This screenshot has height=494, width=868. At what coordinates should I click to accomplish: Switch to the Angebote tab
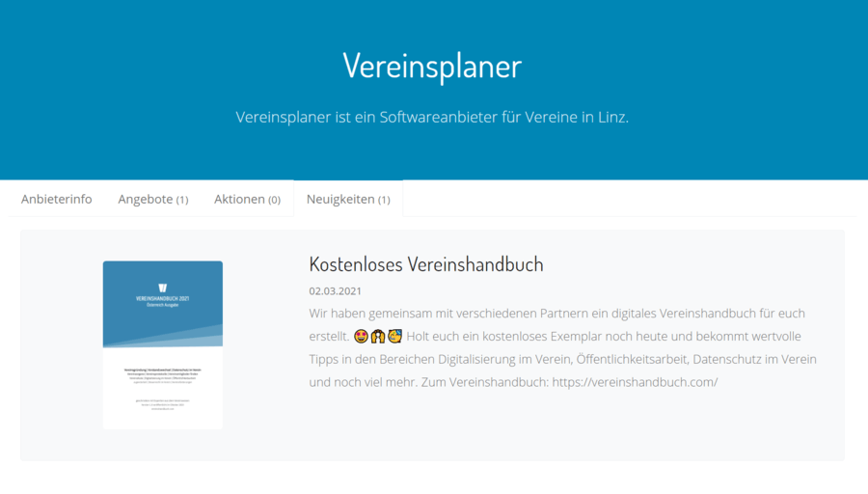(152, 199)
